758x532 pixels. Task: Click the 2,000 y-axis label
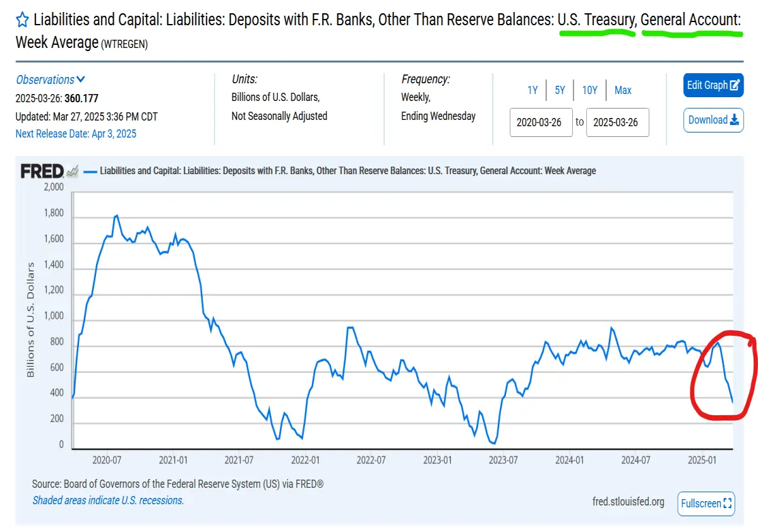(x=54, y=187)
